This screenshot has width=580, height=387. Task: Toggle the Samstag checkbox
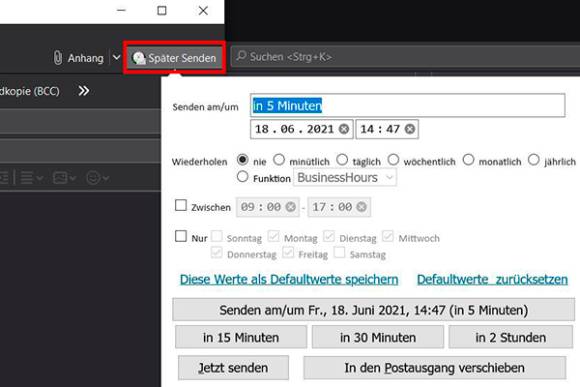click(x=339, y=252)
